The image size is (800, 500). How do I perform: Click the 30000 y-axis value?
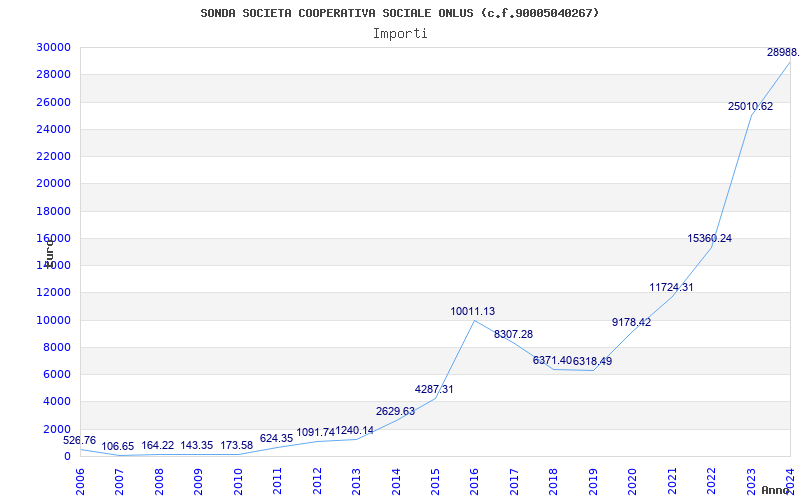[53, 48]
